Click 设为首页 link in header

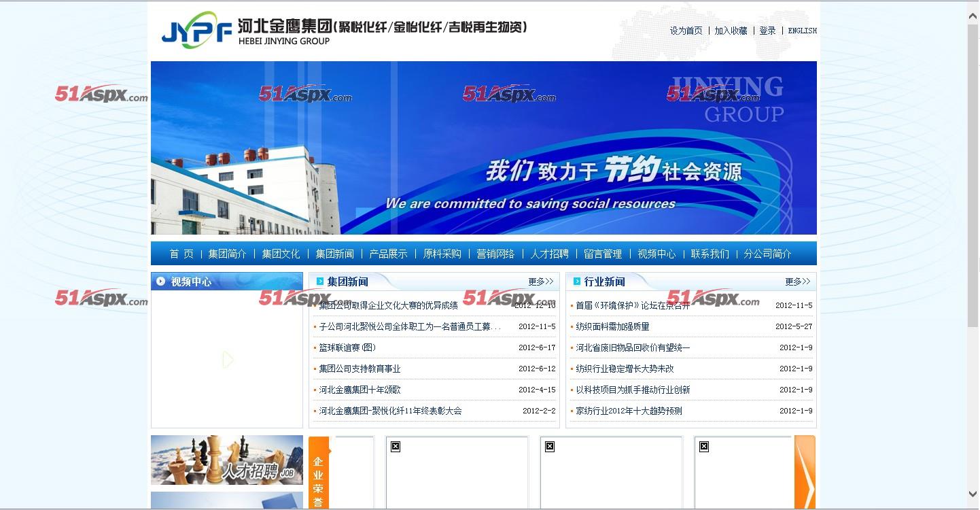pyautogui.click(x=686, y=31)
